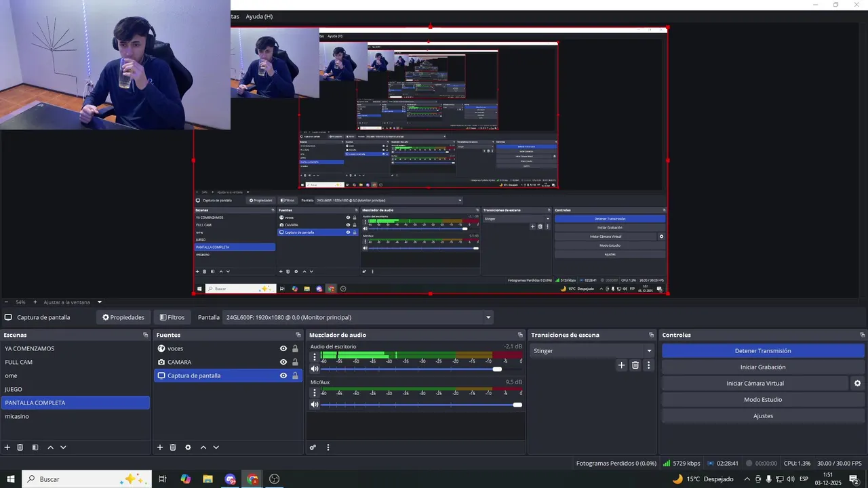This screenshot has height=488, width=868.
Task: Open advanced audio properties gears icon
Action: point(313,447)
